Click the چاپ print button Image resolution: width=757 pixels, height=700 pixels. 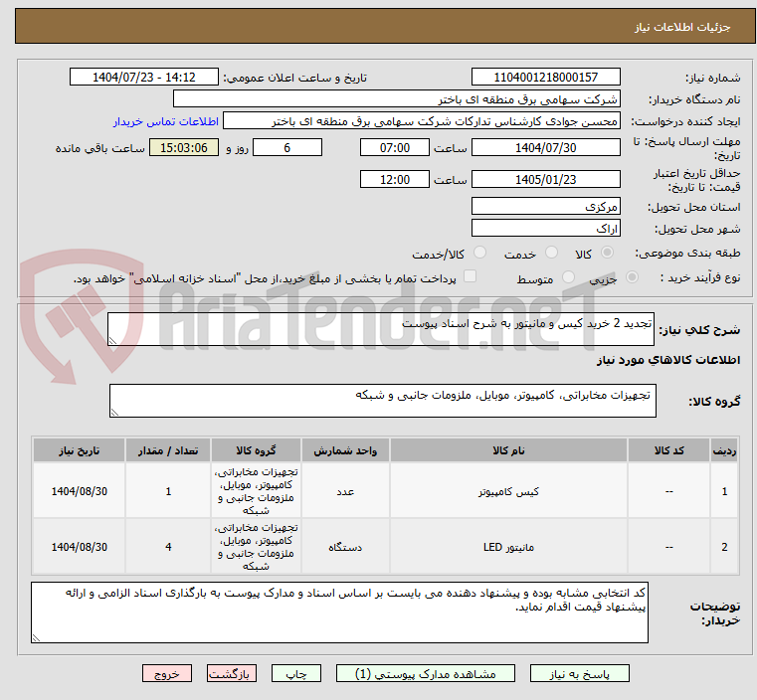[x=296, y=673]
